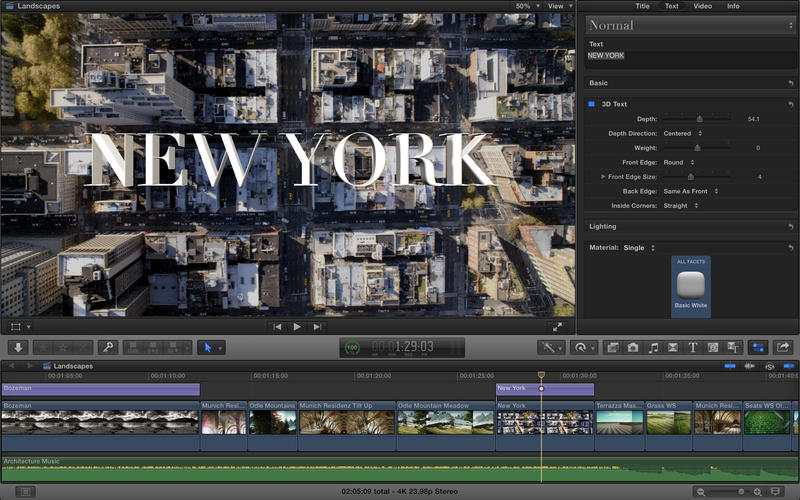Screen dimensions: 800x500
Task: Switch to the Video inspector tab
Action: pyautogui.click(x=702, y=6)
